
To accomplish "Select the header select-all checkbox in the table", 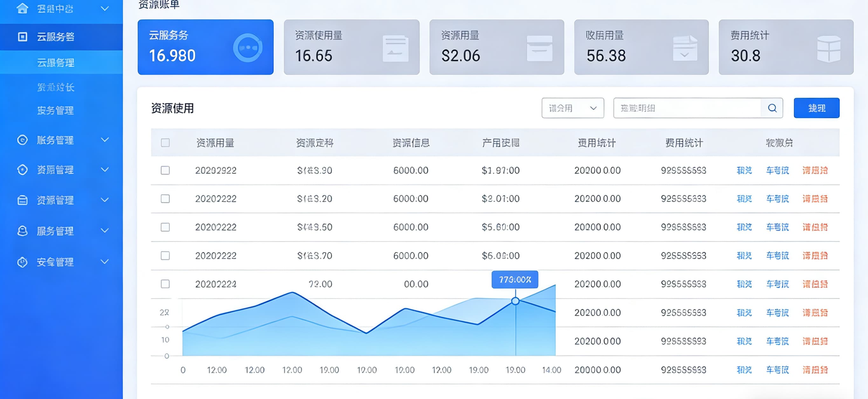I will [x=165, y=143].
